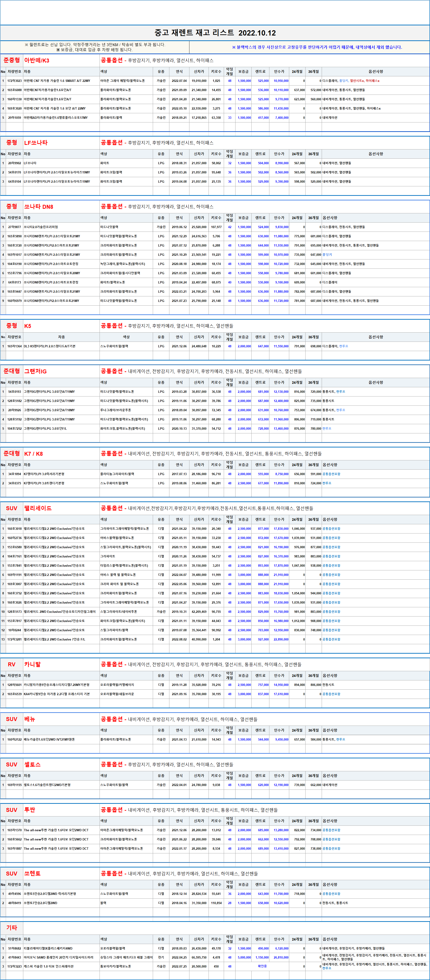
Task: Click car number cell '128허5601'
Action: (x=15, y=685)
